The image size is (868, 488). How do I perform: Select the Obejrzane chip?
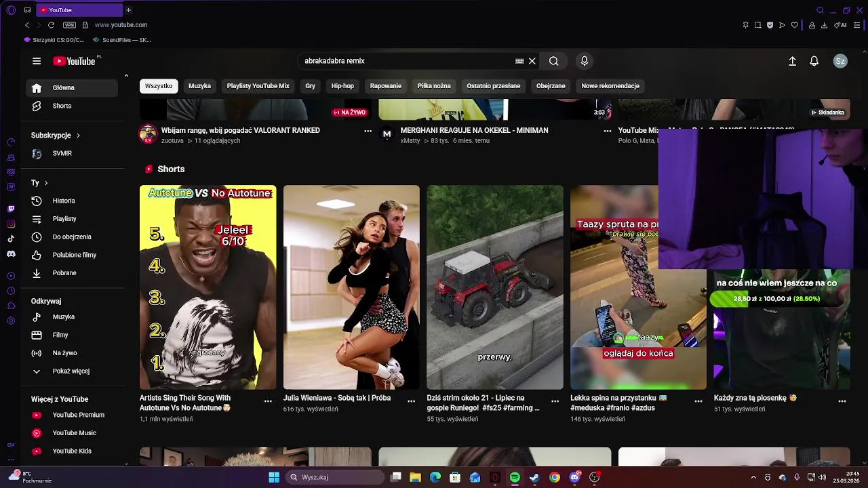(x=551, y=86)
